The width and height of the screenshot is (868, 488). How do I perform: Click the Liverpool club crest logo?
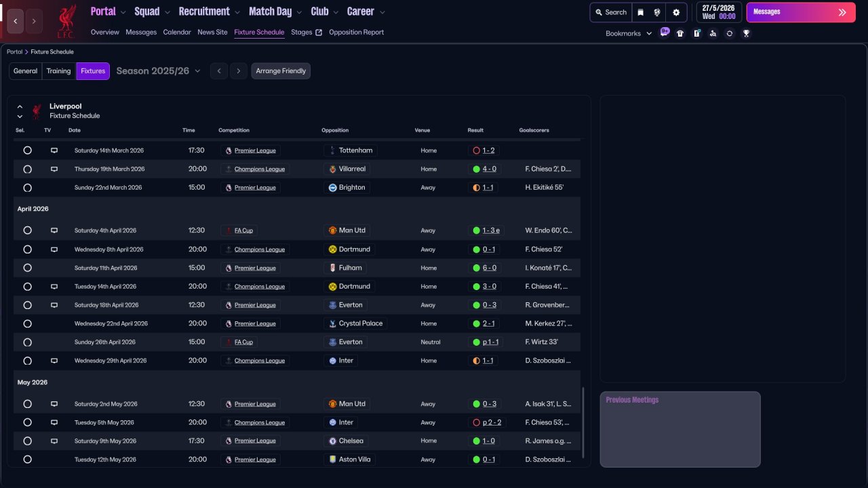[x=66, y=21]
